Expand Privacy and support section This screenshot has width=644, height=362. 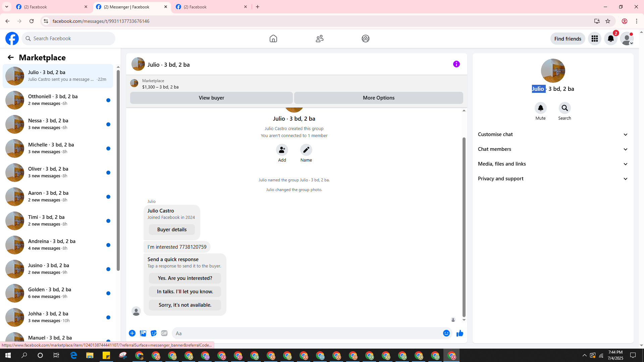click(552, 179)
